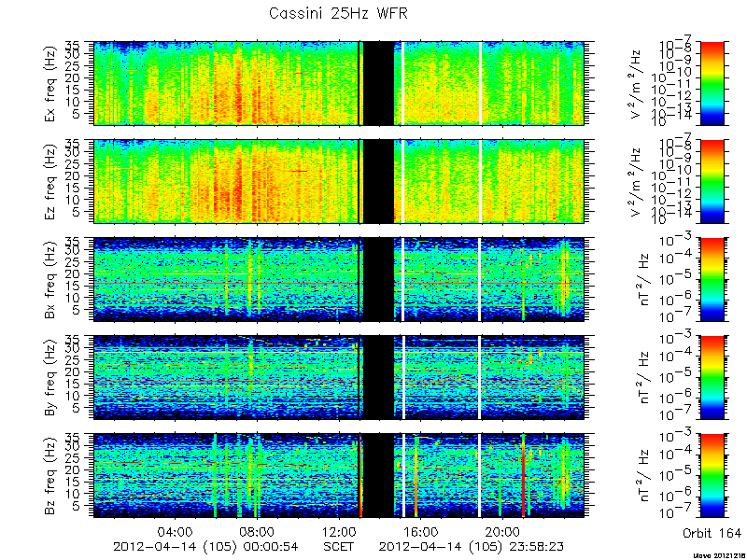This screenshot has width=747, height=560.
Task: Click the nT²/Hz unit label beside the Bz color bar
Action: 643,476
